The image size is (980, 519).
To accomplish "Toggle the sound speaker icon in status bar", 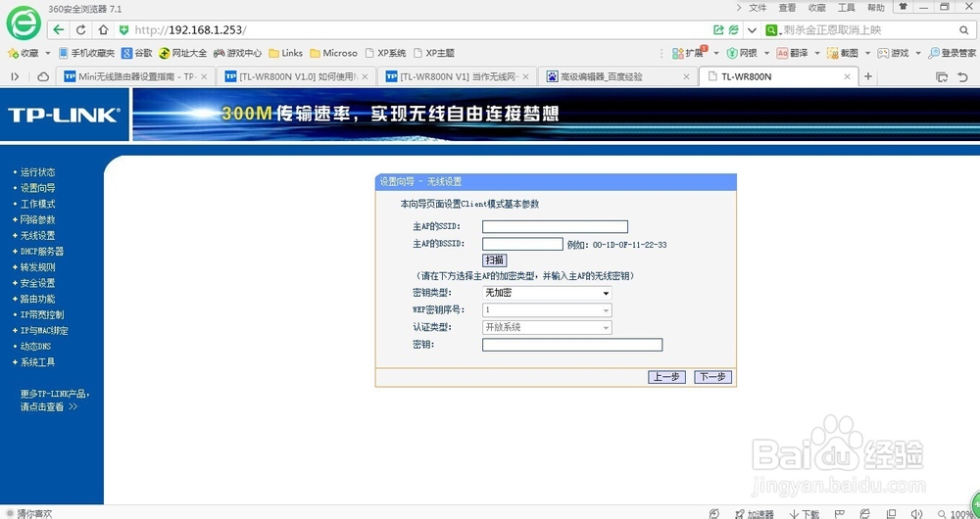I will click(x=918, y=514).
